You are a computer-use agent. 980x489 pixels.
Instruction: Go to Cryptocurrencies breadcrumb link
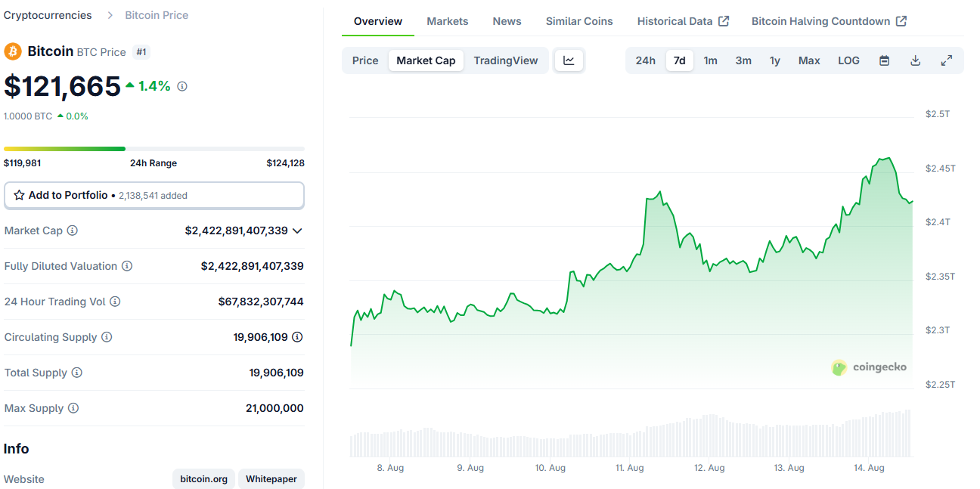pyautogui.click(x=48, y=15)
